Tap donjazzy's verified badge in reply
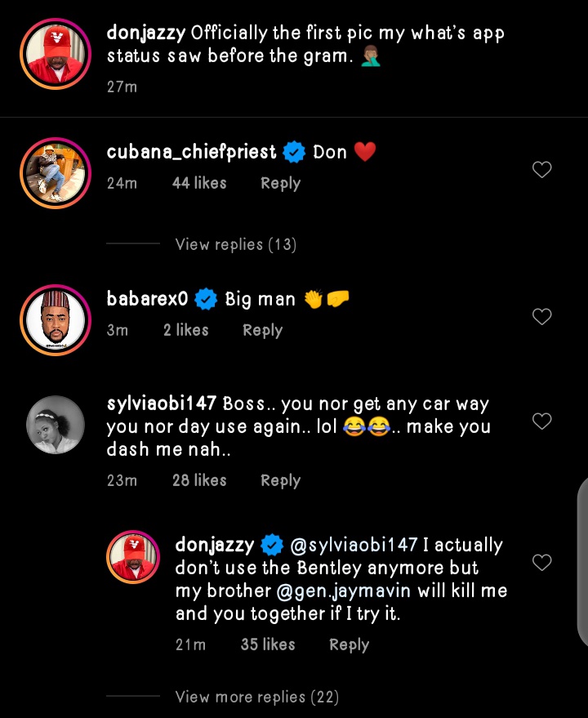Viewport: 588px width, 718px height. 270,545
